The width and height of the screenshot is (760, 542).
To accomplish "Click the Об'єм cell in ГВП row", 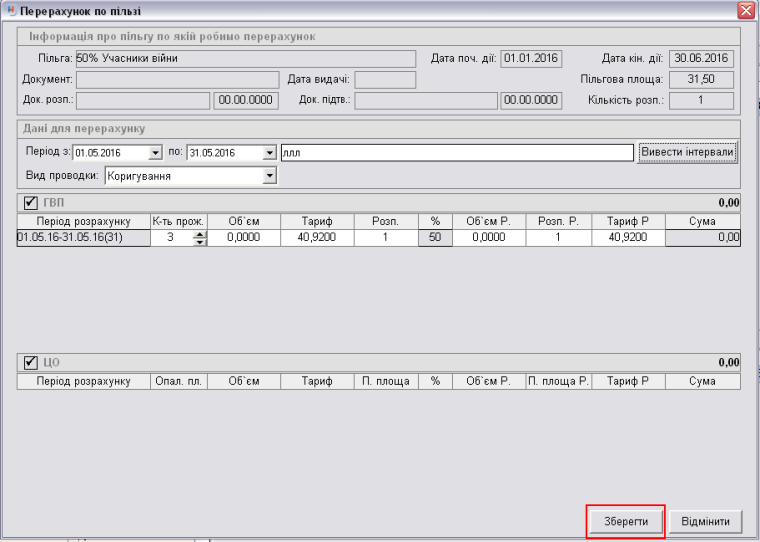I will click(241, 238).
